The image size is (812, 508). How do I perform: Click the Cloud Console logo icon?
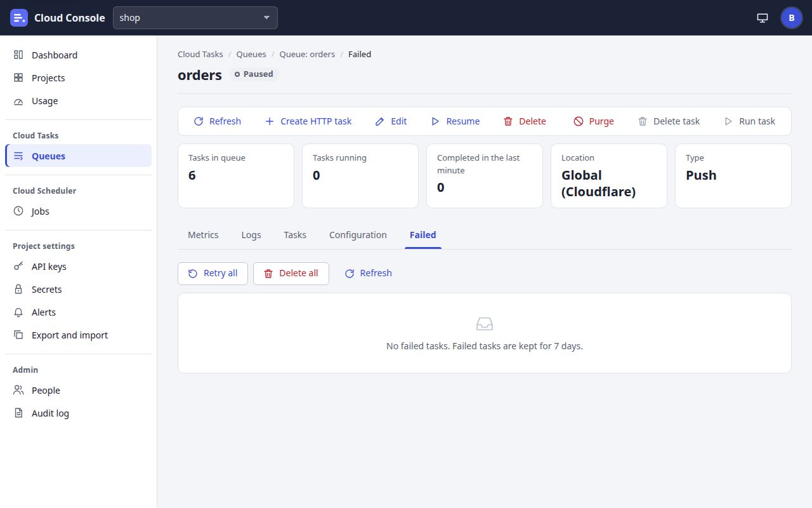tap(19, 18)
